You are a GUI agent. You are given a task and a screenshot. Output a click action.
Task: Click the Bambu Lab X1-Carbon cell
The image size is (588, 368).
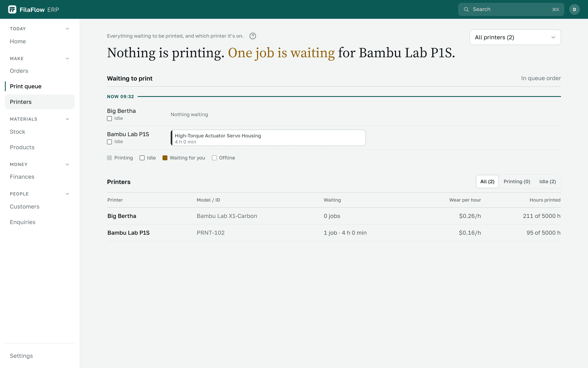pos(227,216)
